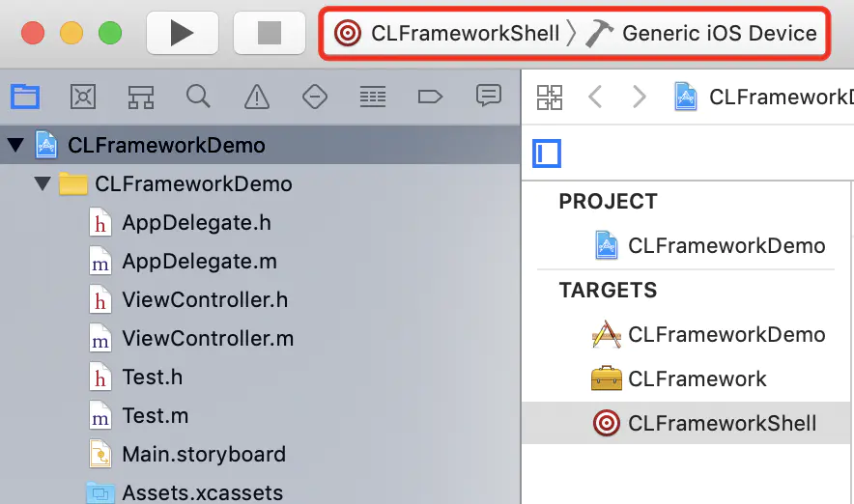Screen dimensions: 854x504
Task: Switch to the Symbol navigator
Action: pos(140,97)
